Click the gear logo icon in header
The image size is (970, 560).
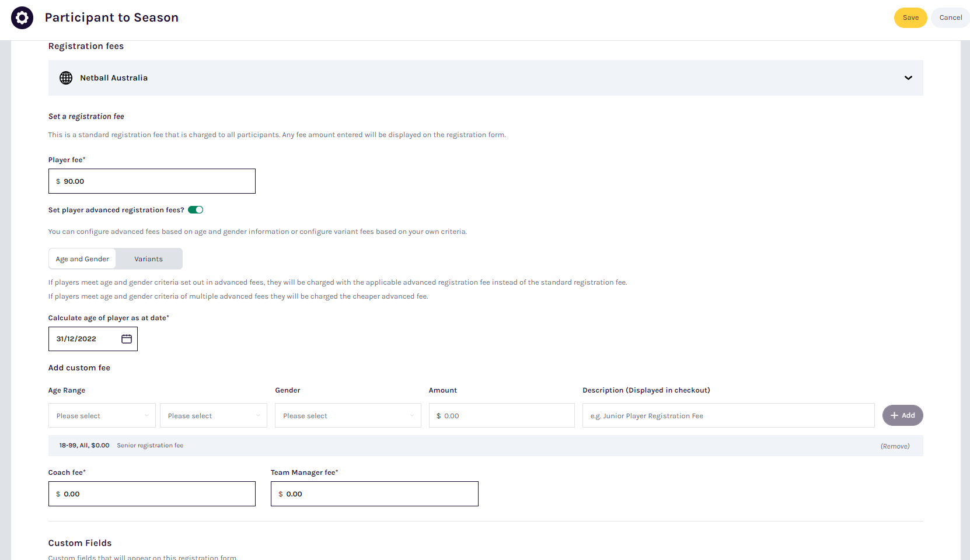[x=22, y=17]
